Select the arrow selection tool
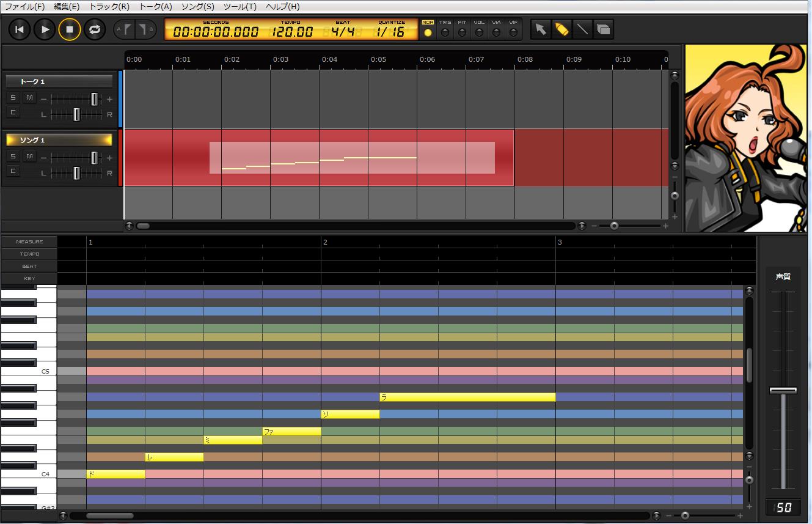 [x=540, y=29]
